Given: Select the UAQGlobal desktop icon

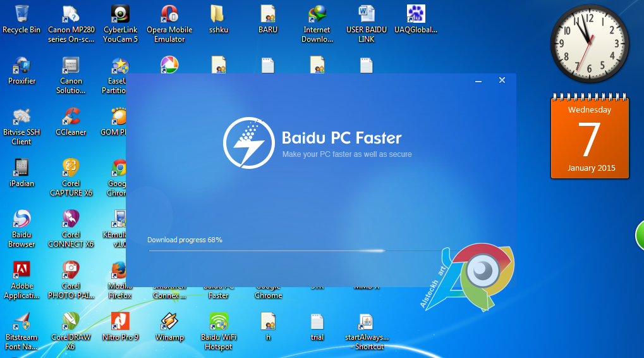Looking at the screenshot, I should pyautogui.click(x=416, y=20).
